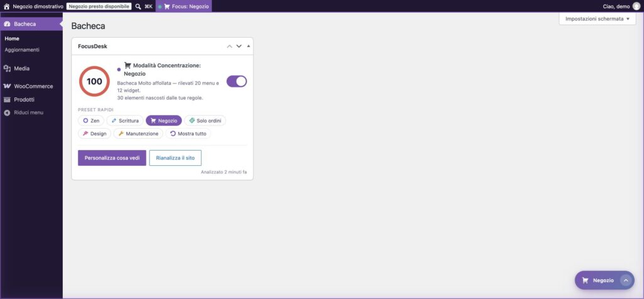644x299 pixels.
Task: Click the Bacheca page heading
Action: 88,26
